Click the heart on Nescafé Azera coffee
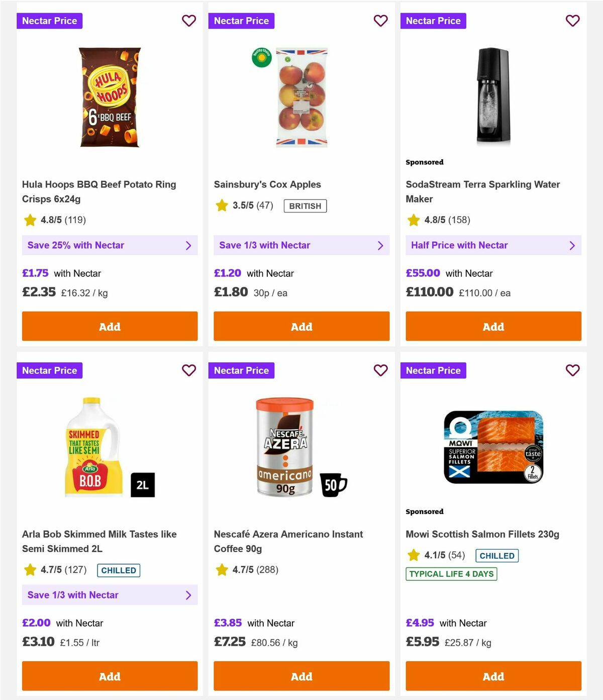This screenshot has height=700, width=603. 380,370
